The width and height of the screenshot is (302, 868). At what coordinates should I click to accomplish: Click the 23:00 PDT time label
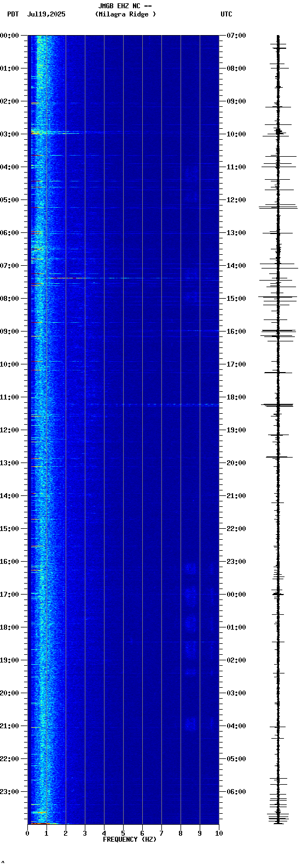(10, 792)
